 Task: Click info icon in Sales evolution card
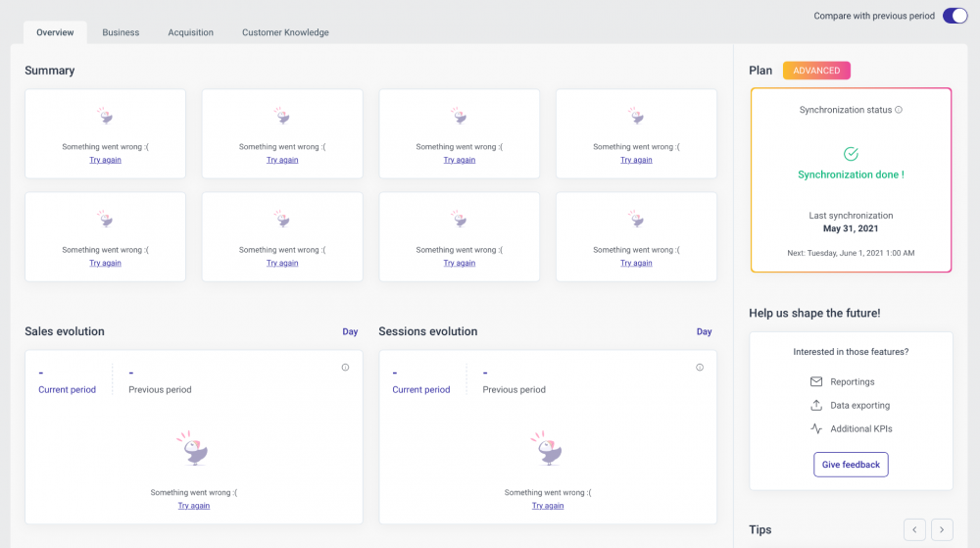(345, 368)
